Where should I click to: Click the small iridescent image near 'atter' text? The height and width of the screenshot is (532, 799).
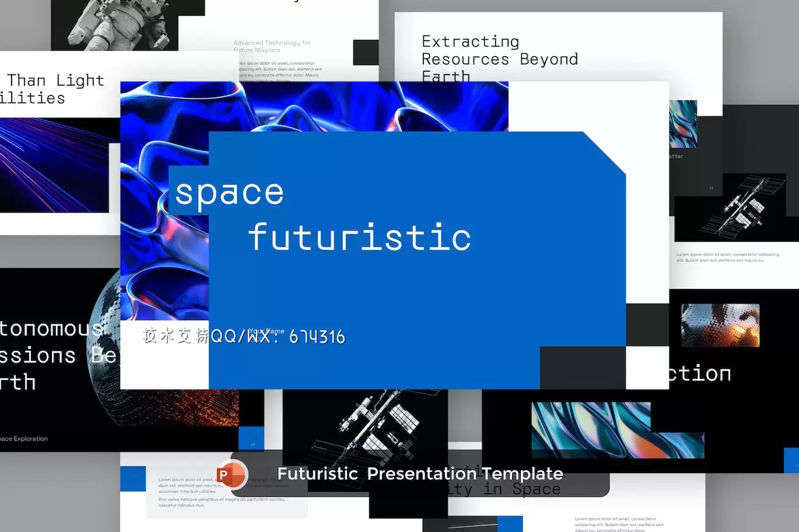point(683,124)
